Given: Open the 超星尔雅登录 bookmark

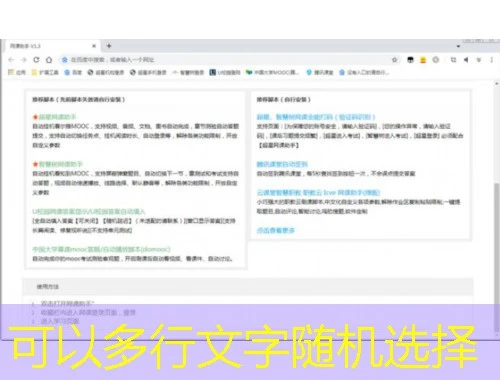Looking at the screenshot, I should (x=106, y=72).
